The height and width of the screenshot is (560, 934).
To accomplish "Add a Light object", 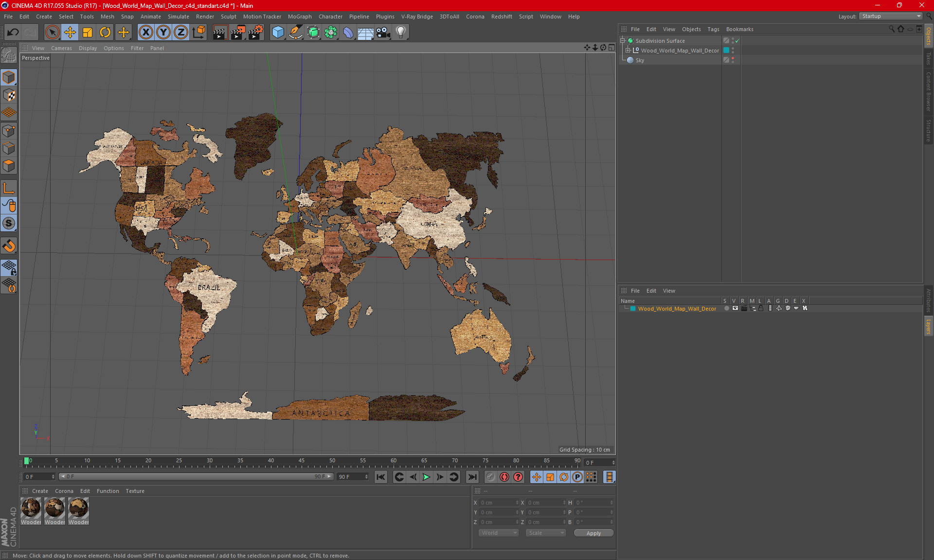I will click(401, 33).
